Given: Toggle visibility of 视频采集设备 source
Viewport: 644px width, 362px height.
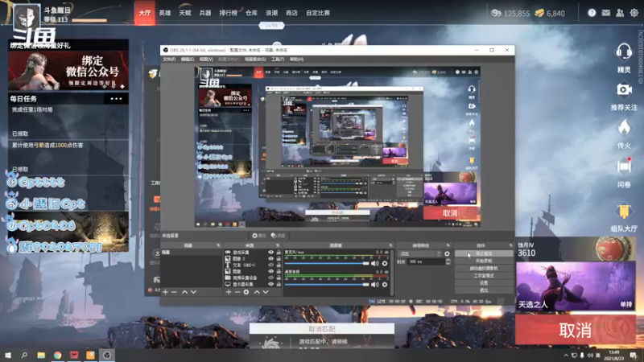Looking at the screenshot, I should click(x=270, y=278).
